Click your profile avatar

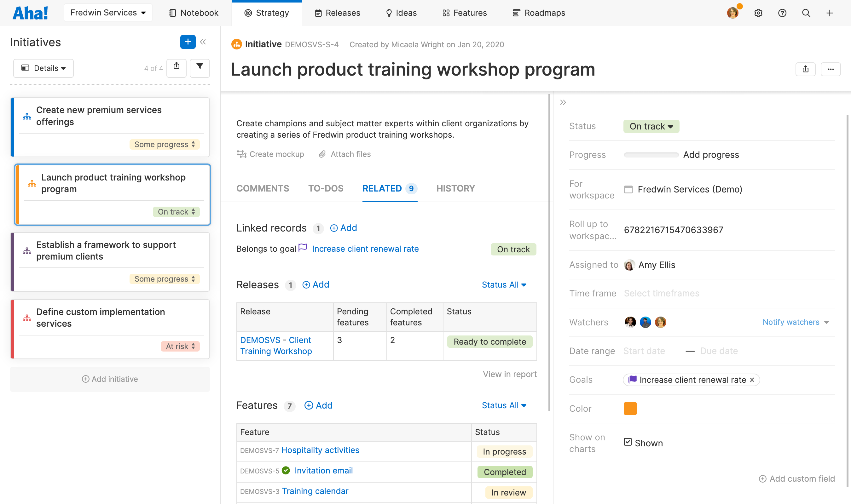point(733,13)
